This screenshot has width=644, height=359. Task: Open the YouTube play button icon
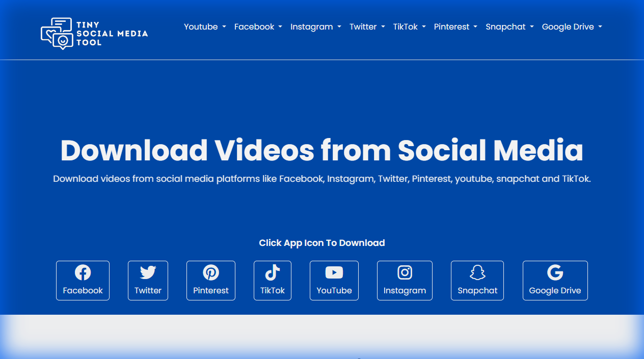click(x=334, y=272)
